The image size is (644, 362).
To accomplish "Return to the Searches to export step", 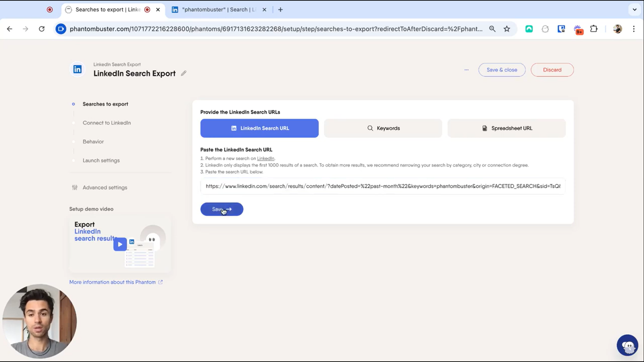I will tap(105, 104).
